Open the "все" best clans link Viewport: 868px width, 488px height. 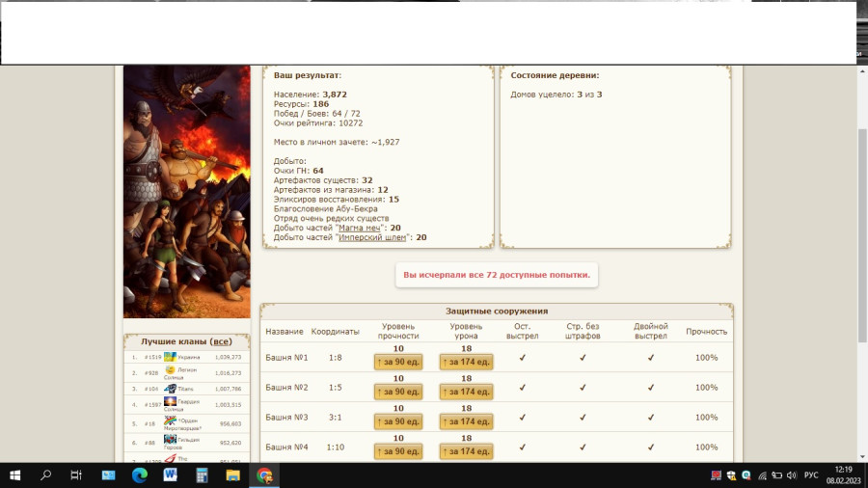221,341
